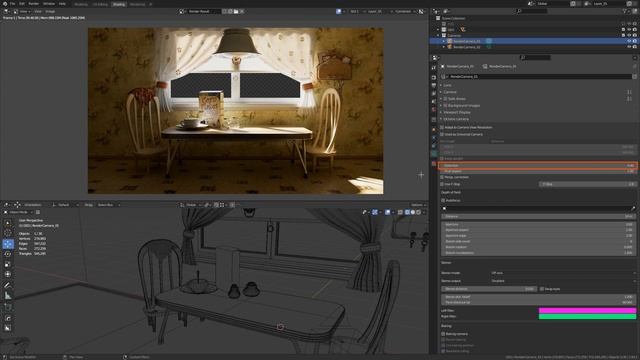The width and height of the screenshot is (640, 360).
Task: Toggle the Persp. correction checkbox
Action: click(442, 177)
